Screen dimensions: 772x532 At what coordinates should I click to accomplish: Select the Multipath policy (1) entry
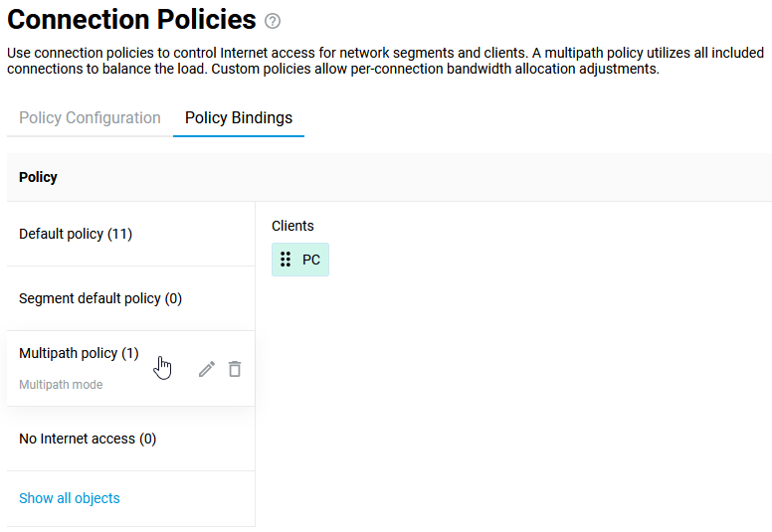[79, 353]
